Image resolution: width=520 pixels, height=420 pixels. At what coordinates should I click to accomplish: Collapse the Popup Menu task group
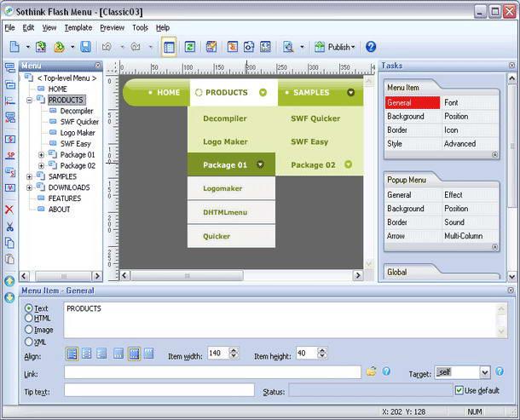click(x=494, y=247)
